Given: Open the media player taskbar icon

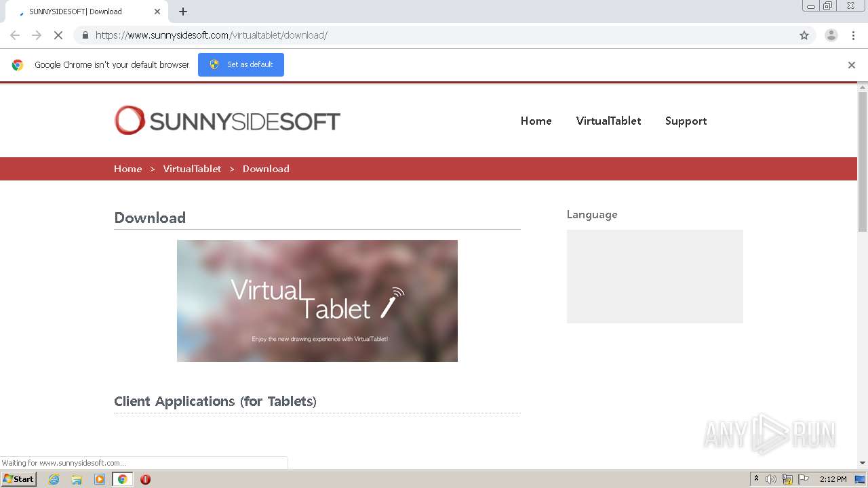Looking at the screenshot, I should pyautogui.click(x=100, y=479).
